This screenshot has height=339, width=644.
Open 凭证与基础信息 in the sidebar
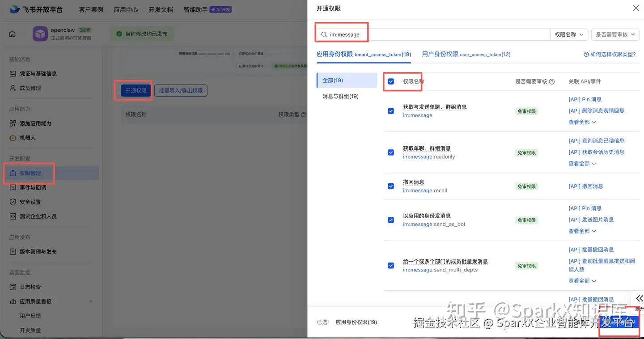tap(38, 74)
